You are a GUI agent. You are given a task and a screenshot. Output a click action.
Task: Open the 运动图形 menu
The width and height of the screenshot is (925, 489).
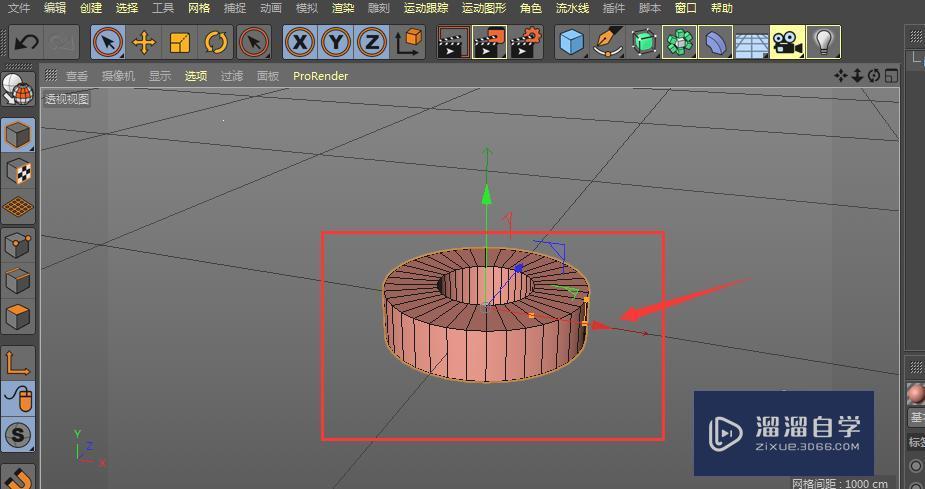click(x=484, y=8)
